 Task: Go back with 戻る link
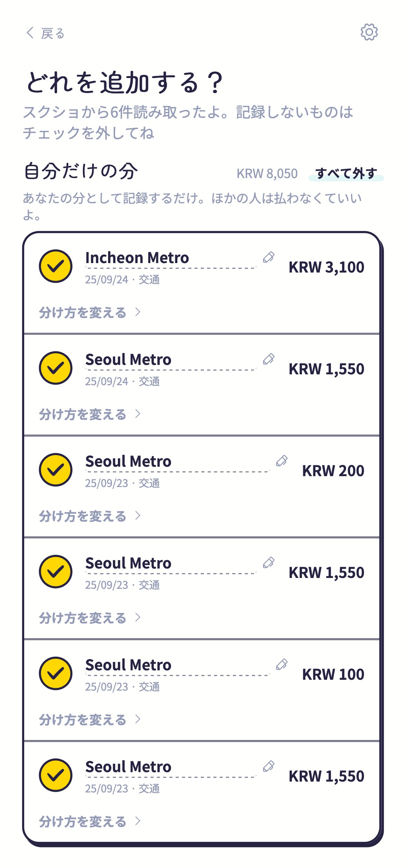(45, 33)
